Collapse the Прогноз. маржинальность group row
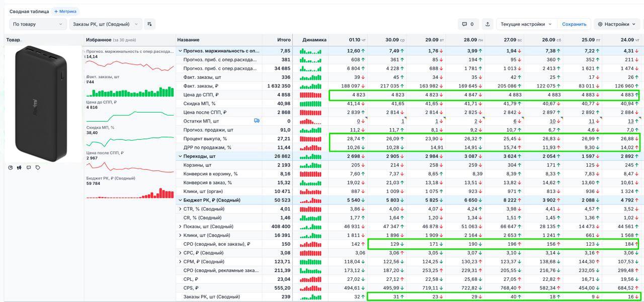 click(x=181, y=51)
